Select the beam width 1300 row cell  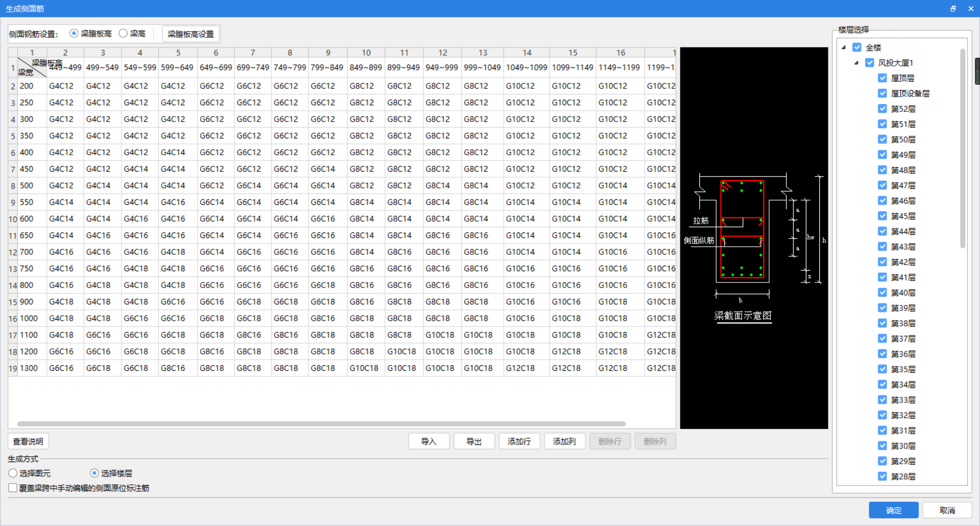32,368
